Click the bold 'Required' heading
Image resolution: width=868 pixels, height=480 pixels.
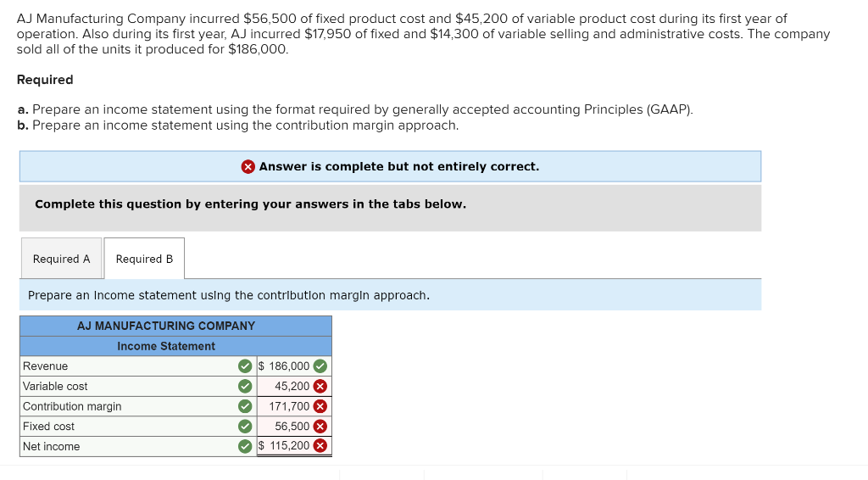[x=45, y=80]
